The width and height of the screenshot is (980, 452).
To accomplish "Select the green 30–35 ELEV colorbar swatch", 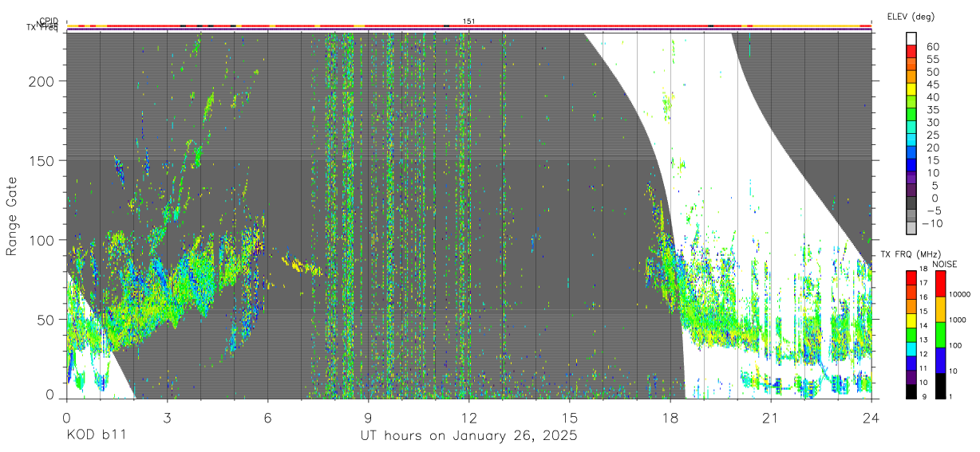I will coord(911,116).
